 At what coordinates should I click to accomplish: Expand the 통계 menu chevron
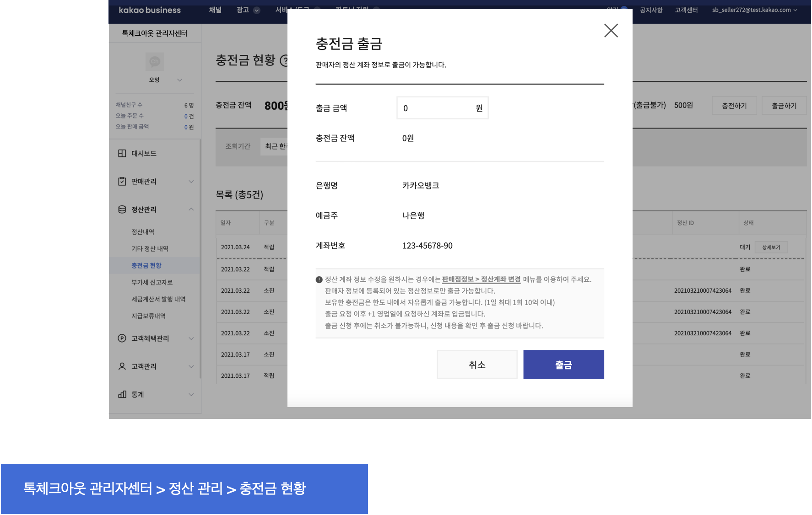coord(191,394)
